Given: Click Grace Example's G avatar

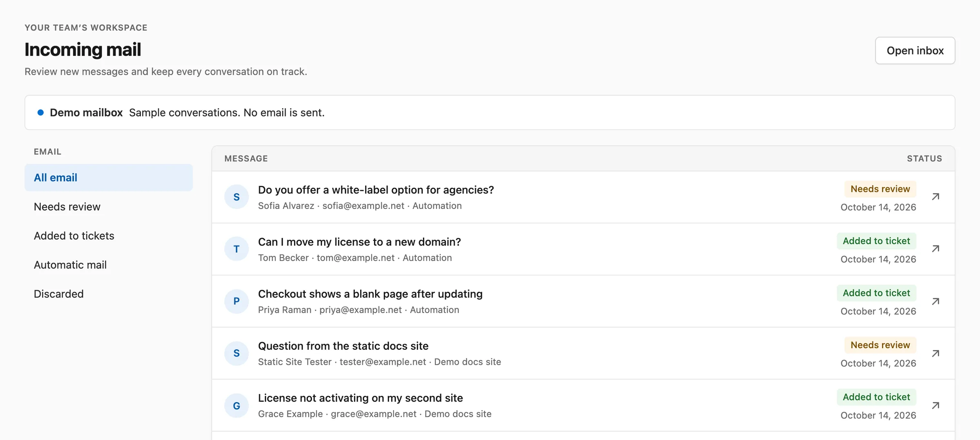Looking at the screenshot, I should click(236, 405).
